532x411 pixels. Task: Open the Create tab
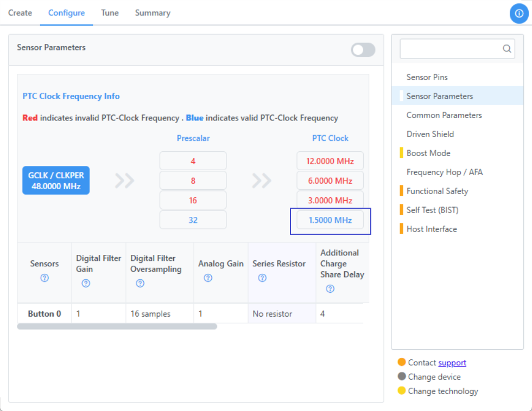(x=20, y=13)
